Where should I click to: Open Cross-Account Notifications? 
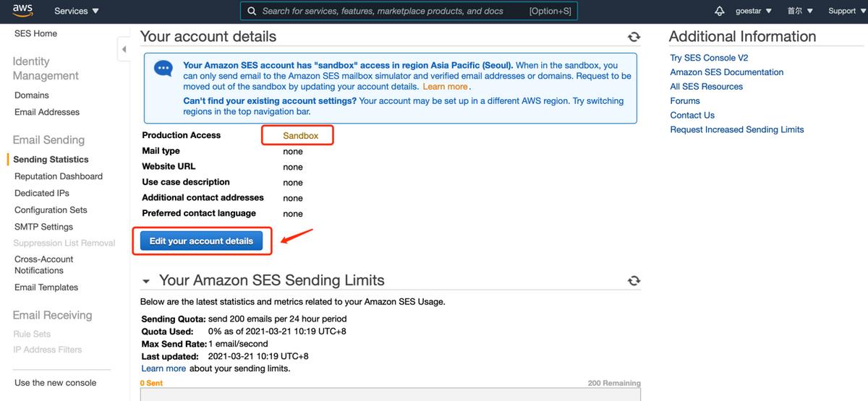click(44, 264)
